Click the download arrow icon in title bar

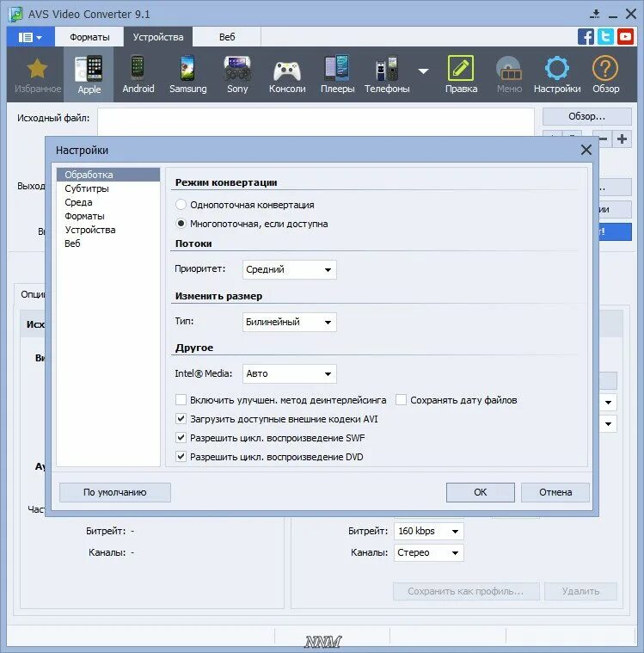[595, 14]
